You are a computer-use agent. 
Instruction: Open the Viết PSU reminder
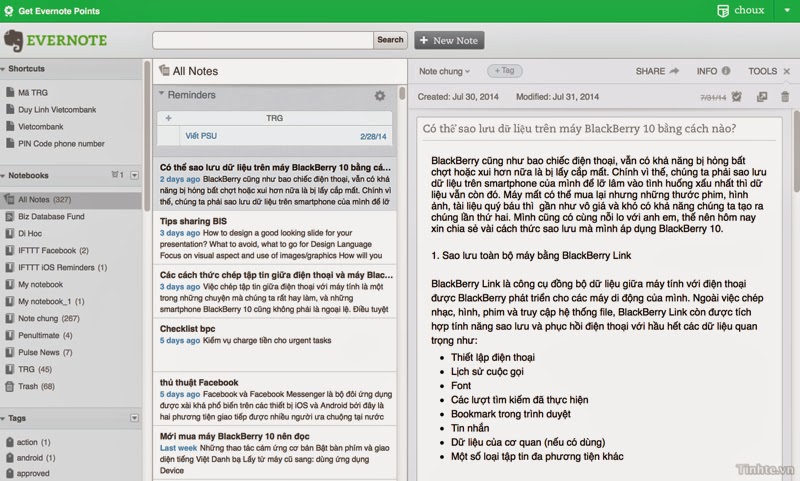(201, 136)
